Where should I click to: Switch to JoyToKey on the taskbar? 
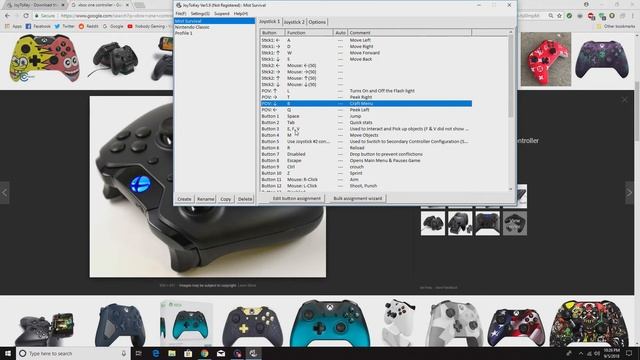pos(253,353)
